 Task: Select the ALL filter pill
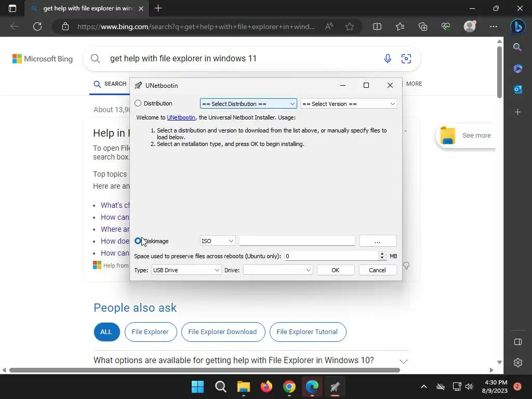pos(107,332)
